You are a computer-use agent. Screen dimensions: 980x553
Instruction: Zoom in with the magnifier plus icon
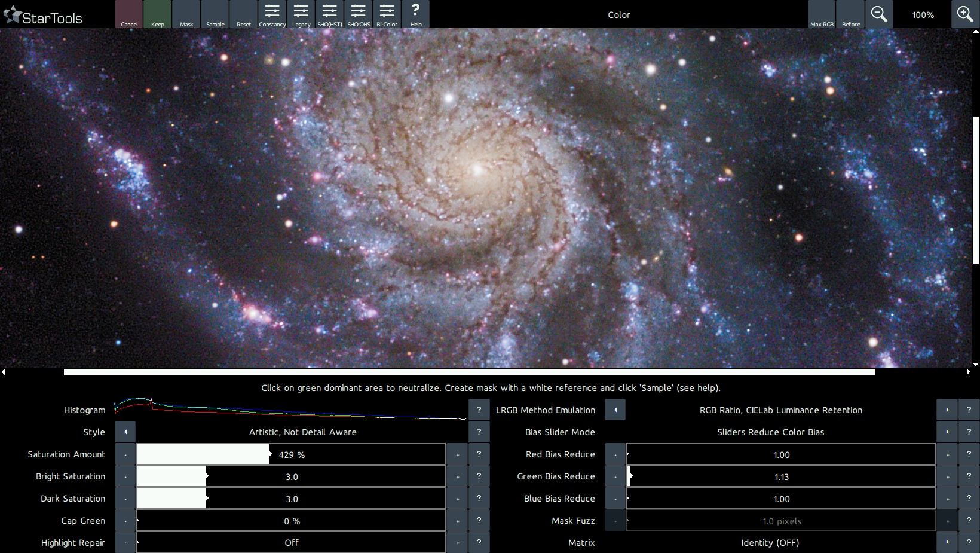pyautogui.click(x=964, y=14)
